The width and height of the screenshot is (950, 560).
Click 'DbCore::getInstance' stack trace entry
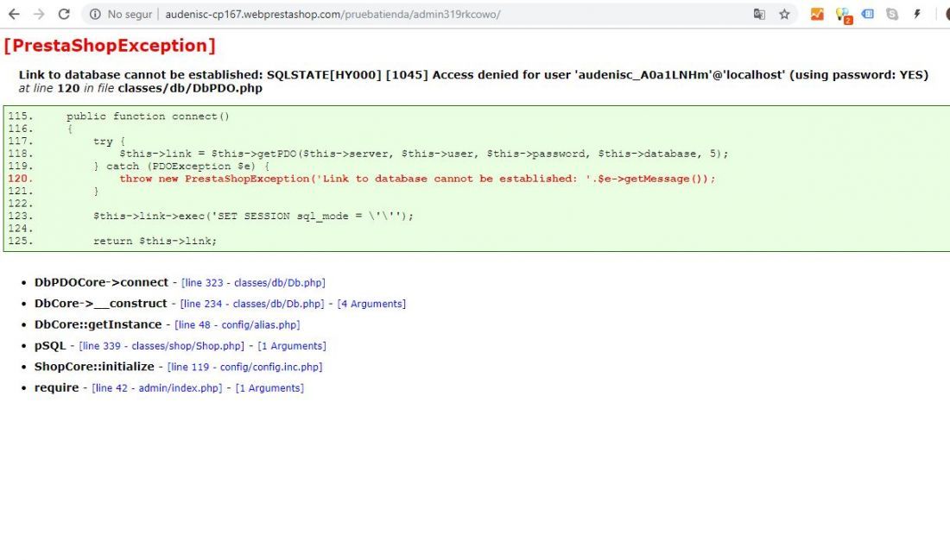98,325
